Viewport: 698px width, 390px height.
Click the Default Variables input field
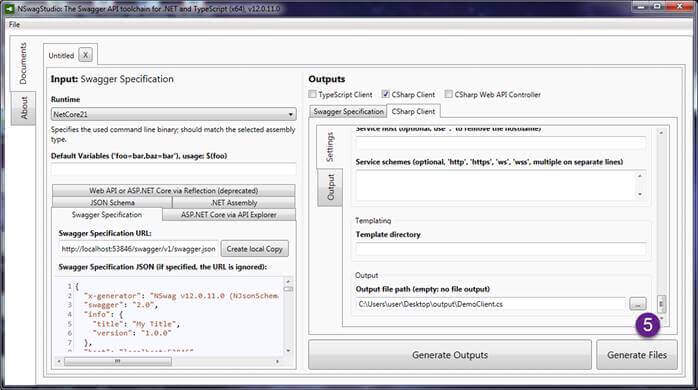(x=173, y=170)
